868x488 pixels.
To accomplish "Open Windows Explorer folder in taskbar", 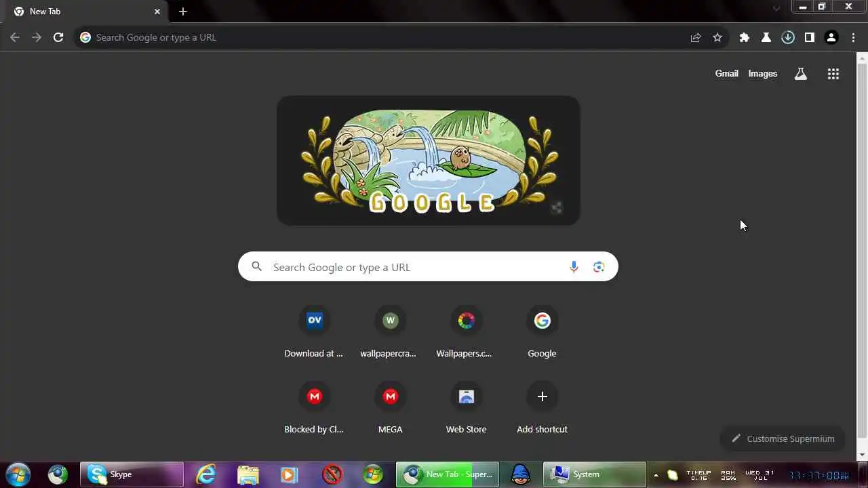I will pyautogui.click(x=248, y=474).
